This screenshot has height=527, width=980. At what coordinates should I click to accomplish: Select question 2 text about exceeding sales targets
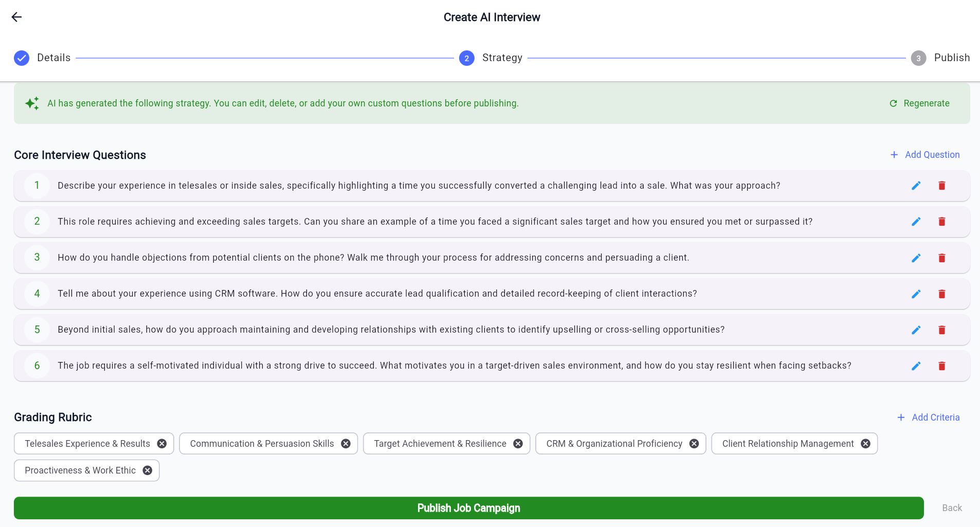coord(435,222)
